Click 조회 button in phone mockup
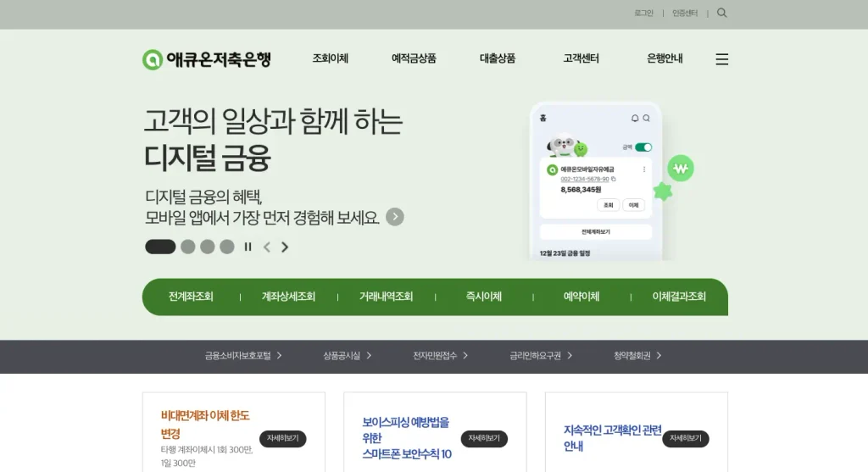Viewport: 868px width, 472px height. click(x=609, y=205)
